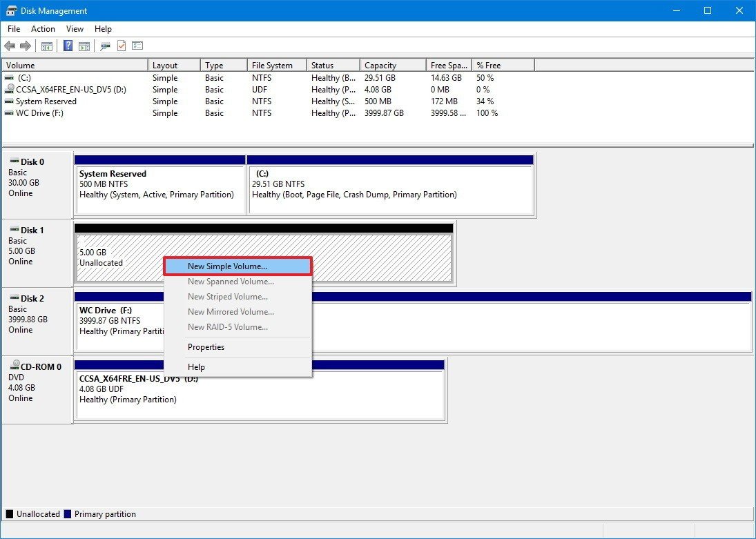The image size is (756, 539).
Task: Choose Help in the context menu
Action: click(238, 367)
